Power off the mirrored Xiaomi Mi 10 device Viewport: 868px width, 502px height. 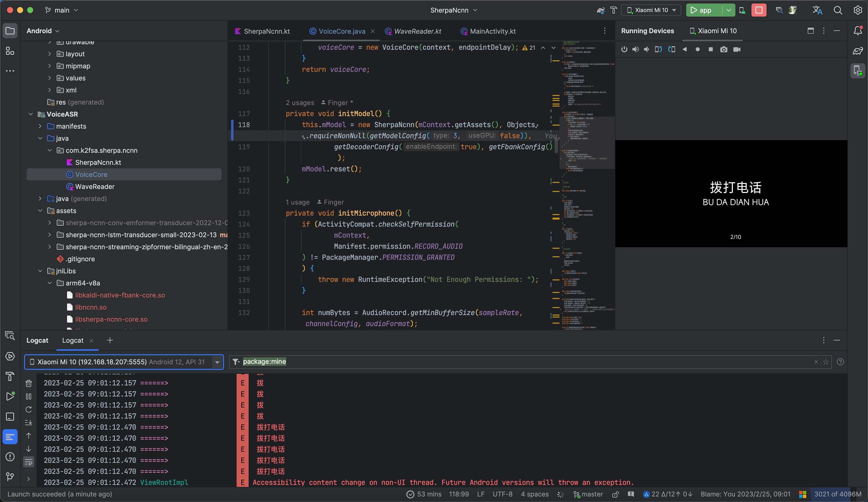(x=624, y=49)
